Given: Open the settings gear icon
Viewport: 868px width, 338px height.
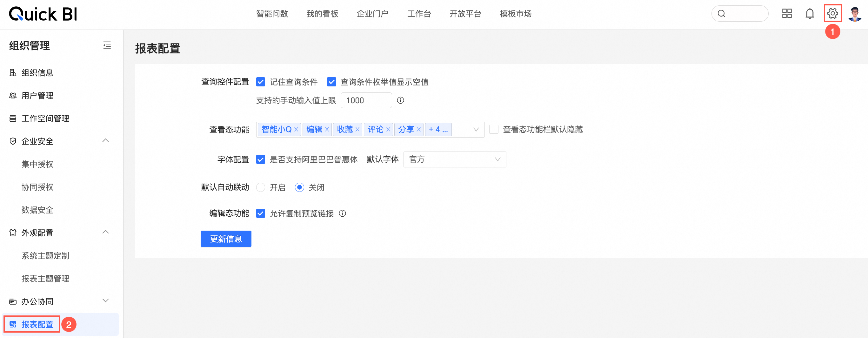Looking at the screenshot, I should (832, 13).
